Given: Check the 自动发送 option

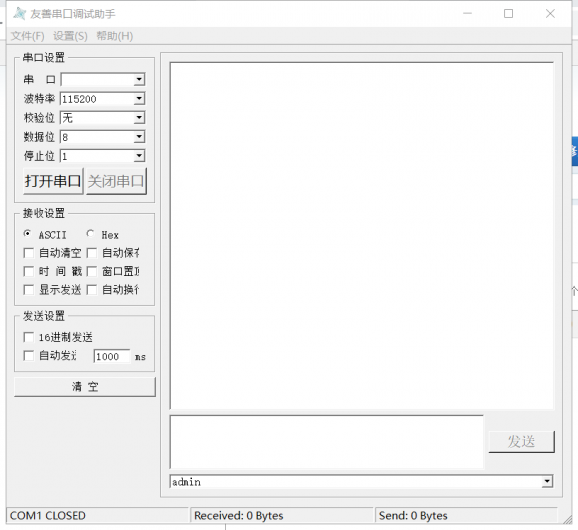Looking at the screenshot, I should 28,356.
